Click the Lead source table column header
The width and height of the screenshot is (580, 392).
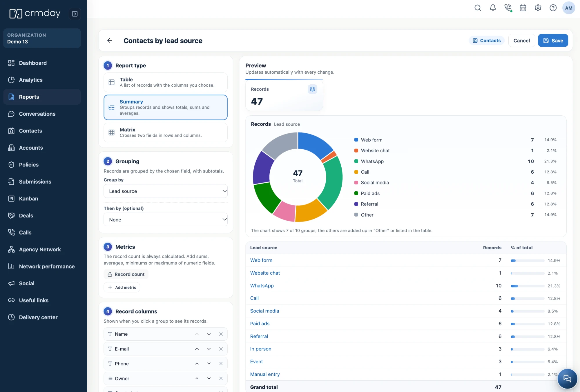point(264,248)
